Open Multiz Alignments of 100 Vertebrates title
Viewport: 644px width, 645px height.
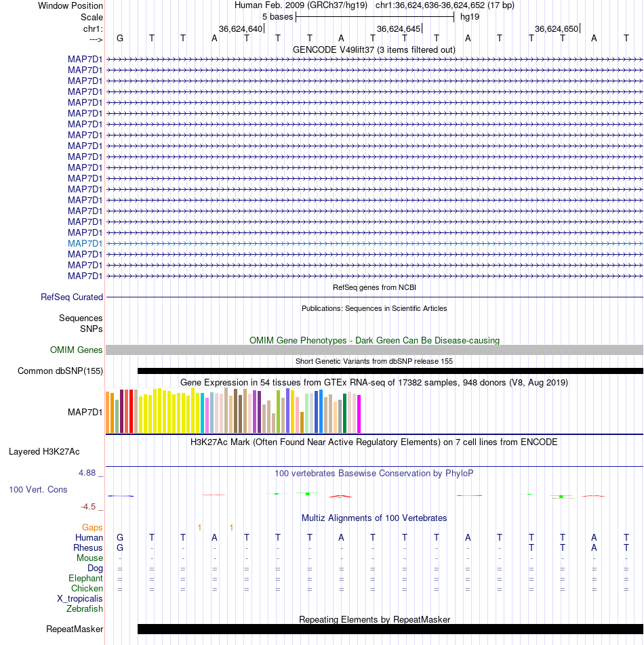click(x=374, y=518)
